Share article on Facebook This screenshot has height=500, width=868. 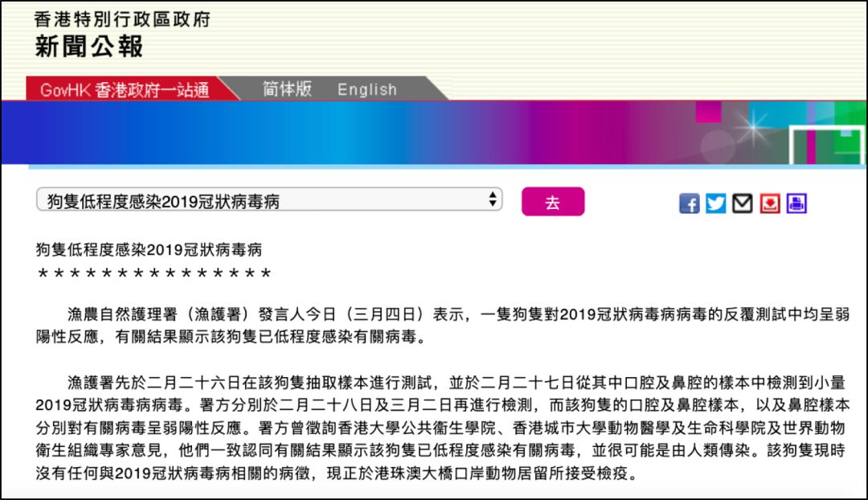(x=689, y=203)
